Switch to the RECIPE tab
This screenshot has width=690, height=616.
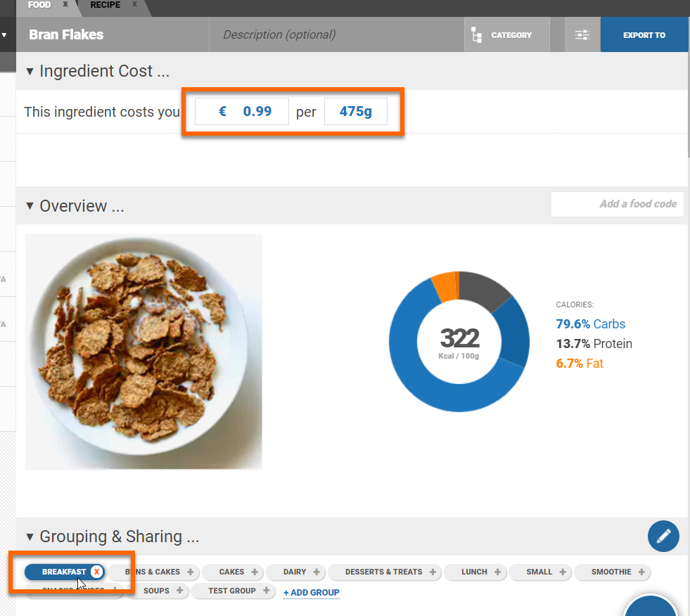pos(104,5)
